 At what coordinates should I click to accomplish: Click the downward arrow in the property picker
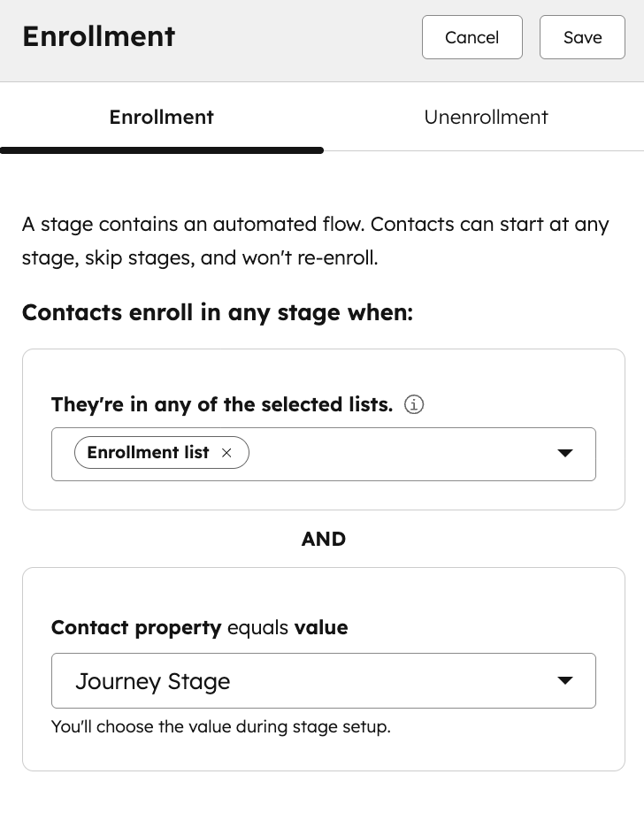564,680
